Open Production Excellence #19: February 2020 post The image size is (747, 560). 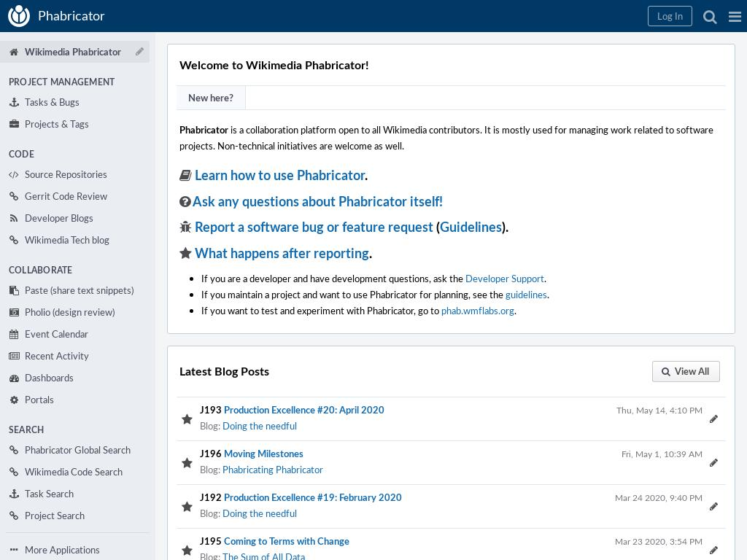[312, 497]
